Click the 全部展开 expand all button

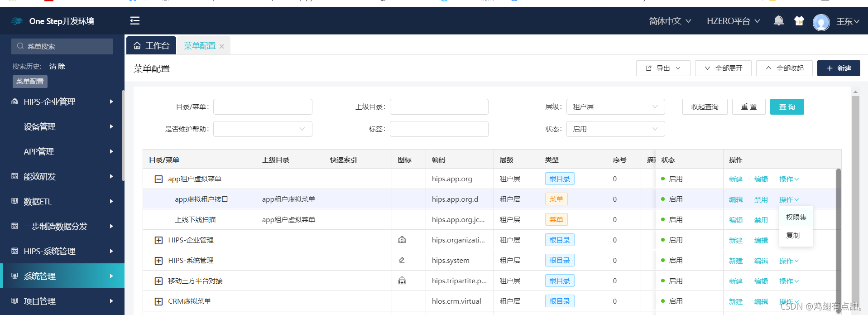723,68
